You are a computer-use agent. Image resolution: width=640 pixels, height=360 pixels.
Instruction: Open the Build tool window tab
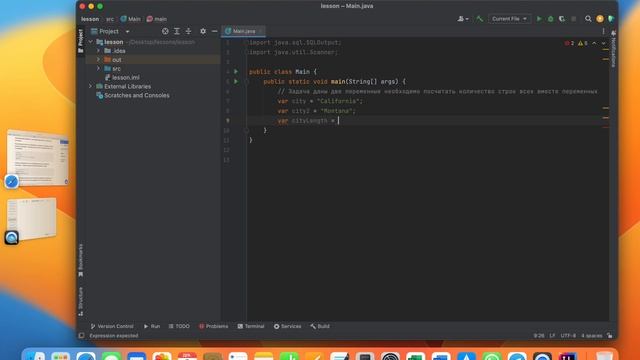point(320,326)
